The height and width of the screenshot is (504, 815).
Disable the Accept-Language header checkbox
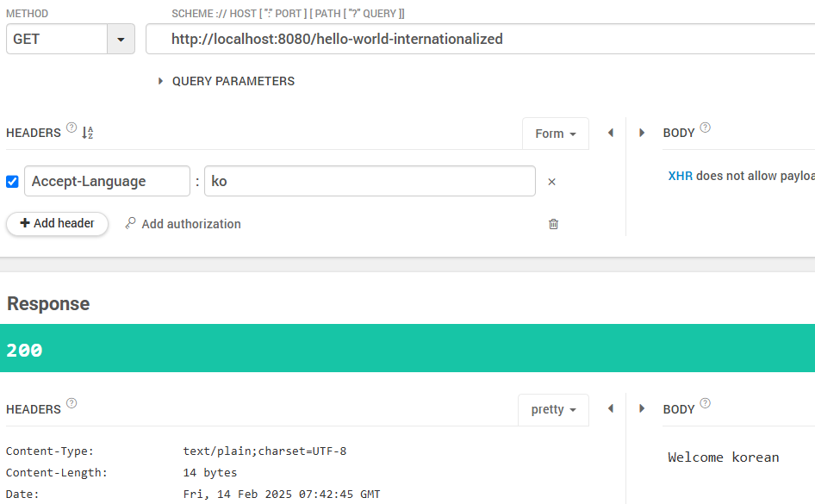click(10, 181)
